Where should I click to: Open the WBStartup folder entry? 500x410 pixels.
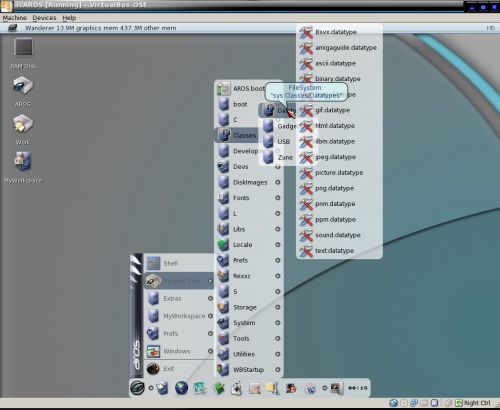tap(249, 370)
